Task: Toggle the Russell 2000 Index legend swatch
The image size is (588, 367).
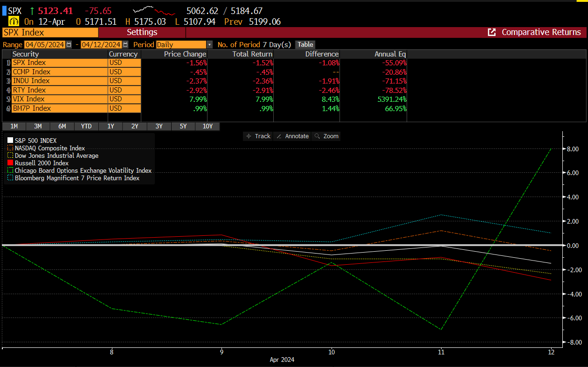Action: pos(10,163)
